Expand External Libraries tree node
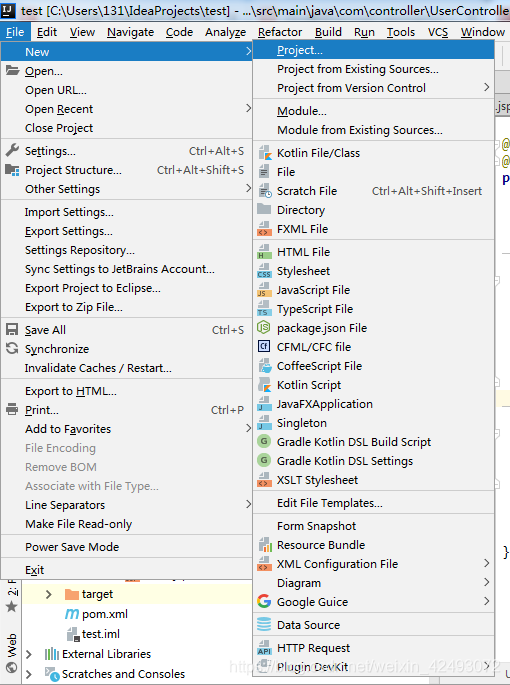510x685 pixels. pos(29,654)
